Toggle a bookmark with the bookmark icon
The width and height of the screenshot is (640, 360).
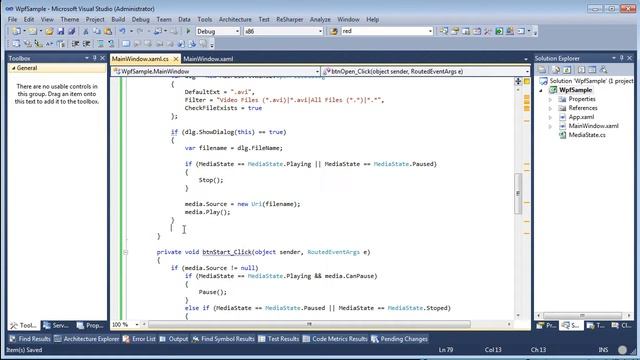coord(126,44)
